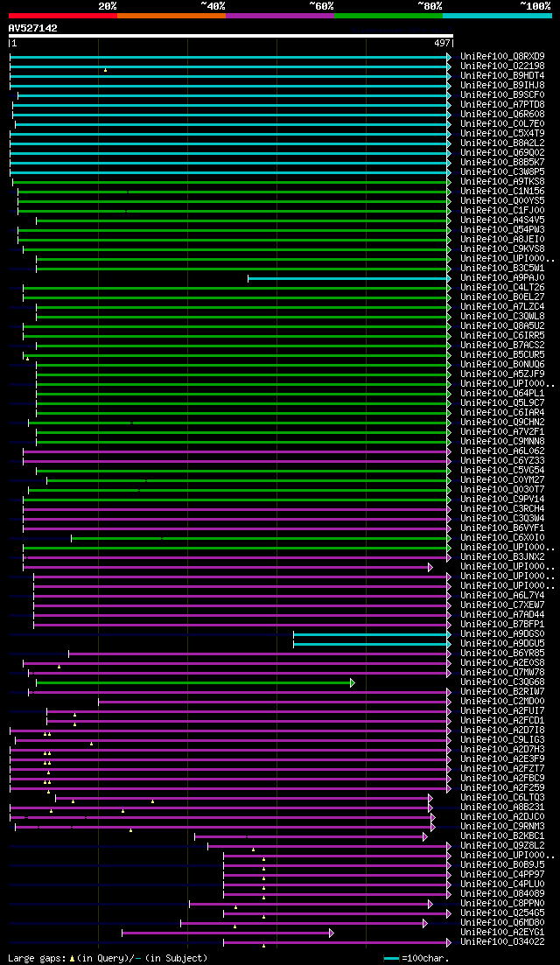Click the short cyan alignment bar of A9PAJ0
560x965 pixels.
349,278
